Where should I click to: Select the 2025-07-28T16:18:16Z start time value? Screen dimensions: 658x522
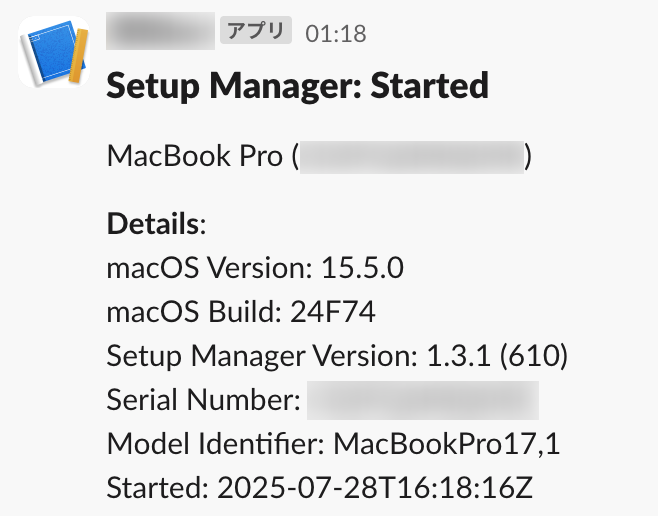[376, 488]
